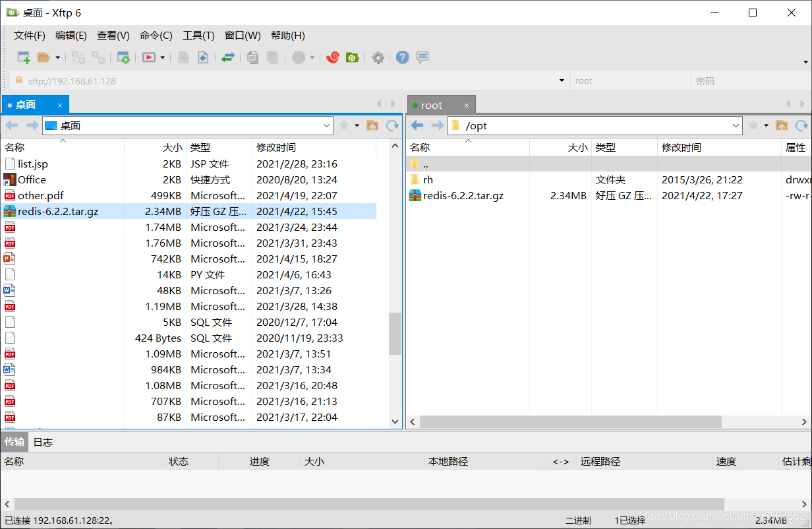Screen dimensions: 812x529
Task: Open the 命令(C) menu
Action: (156, 36)
